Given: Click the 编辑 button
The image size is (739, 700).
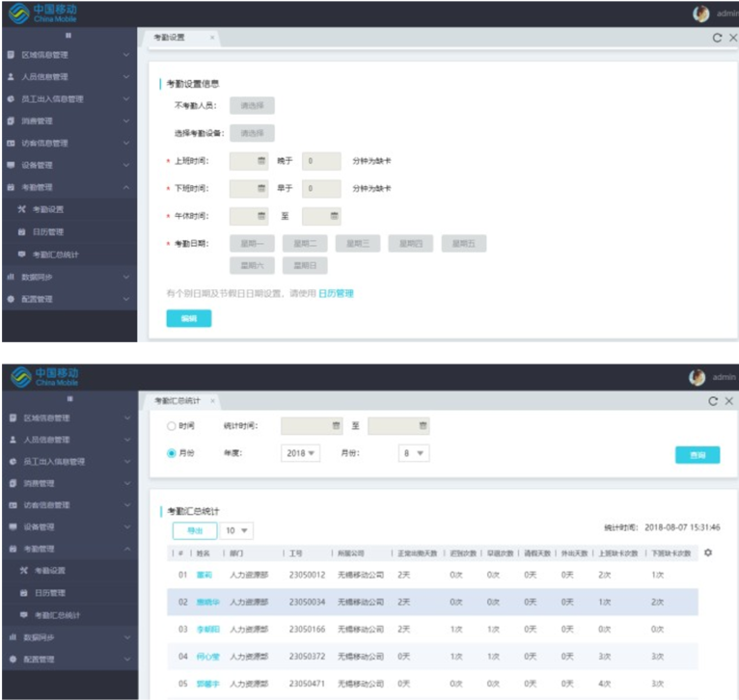Looking at the screenshot, I should (189, 318).
